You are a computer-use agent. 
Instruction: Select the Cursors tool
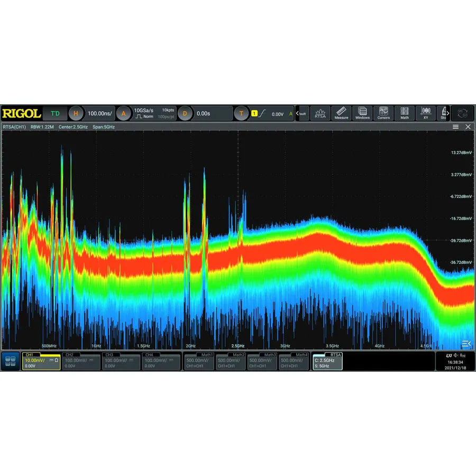(383, 113)
